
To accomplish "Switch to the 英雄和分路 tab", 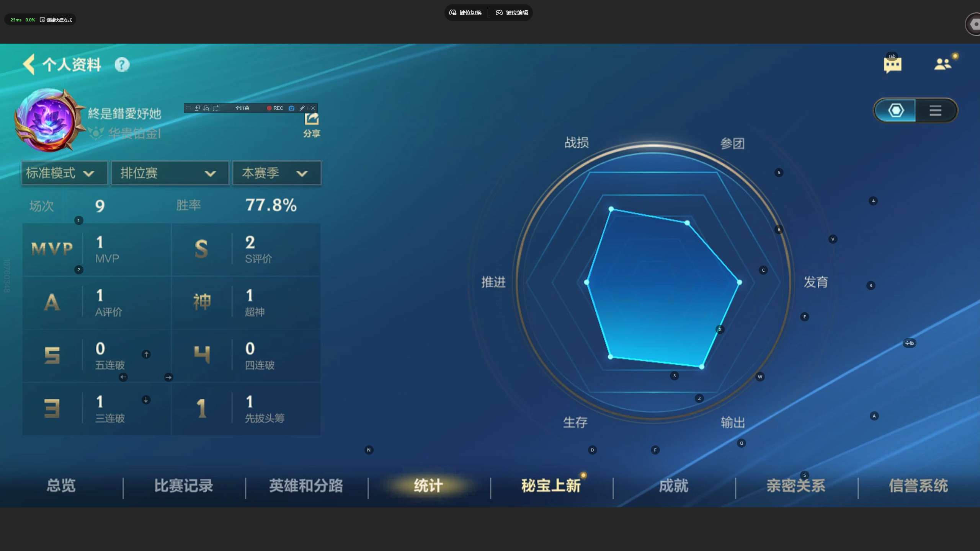I will (306, 486).
